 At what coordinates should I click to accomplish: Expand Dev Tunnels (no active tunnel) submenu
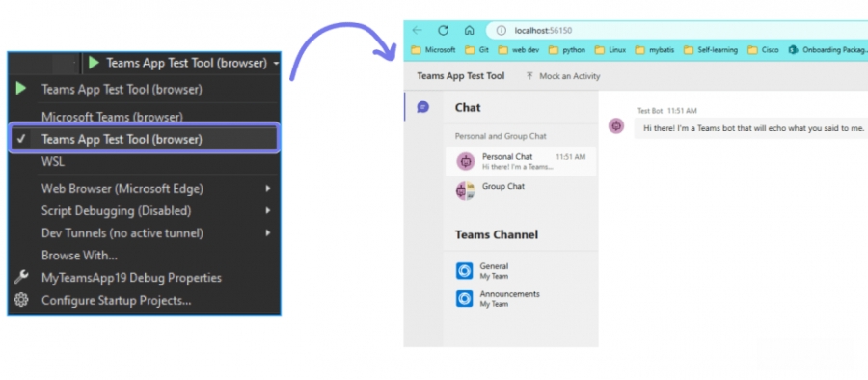[144, 233]
